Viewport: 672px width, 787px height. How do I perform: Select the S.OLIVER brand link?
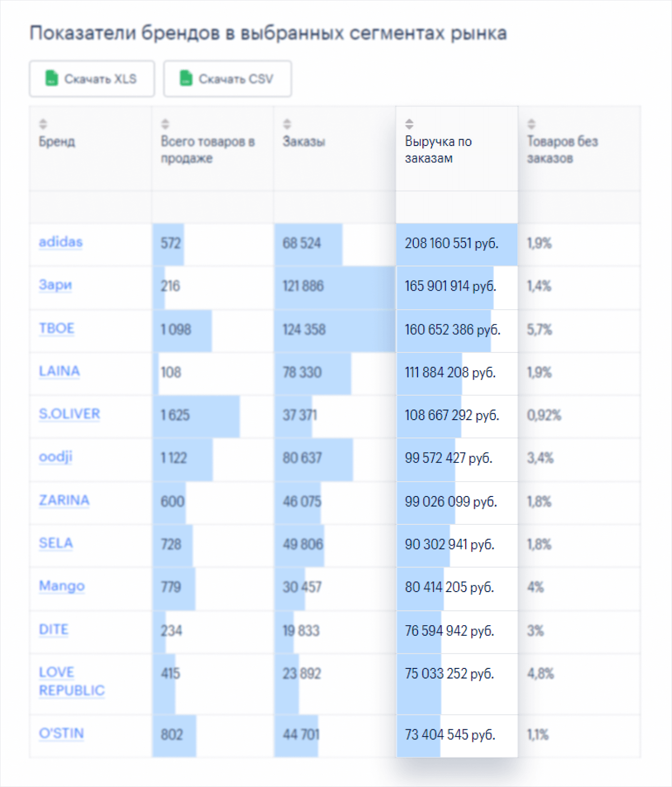pyautogui.click(x=69, y=414)
